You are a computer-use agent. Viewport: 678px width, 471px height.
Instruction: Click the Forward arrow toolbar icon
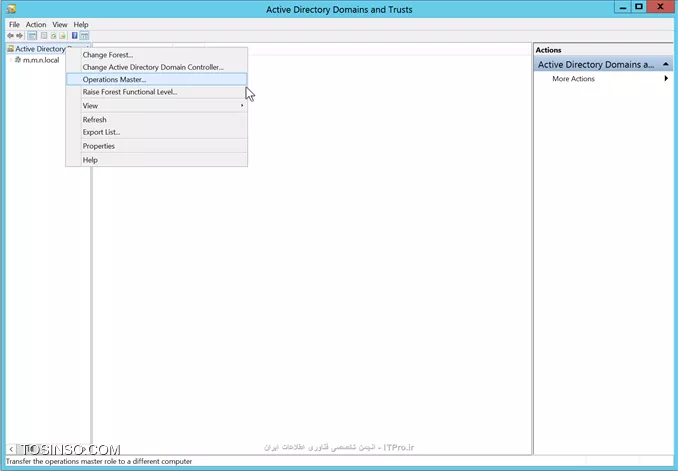click(x=19, y=35)
